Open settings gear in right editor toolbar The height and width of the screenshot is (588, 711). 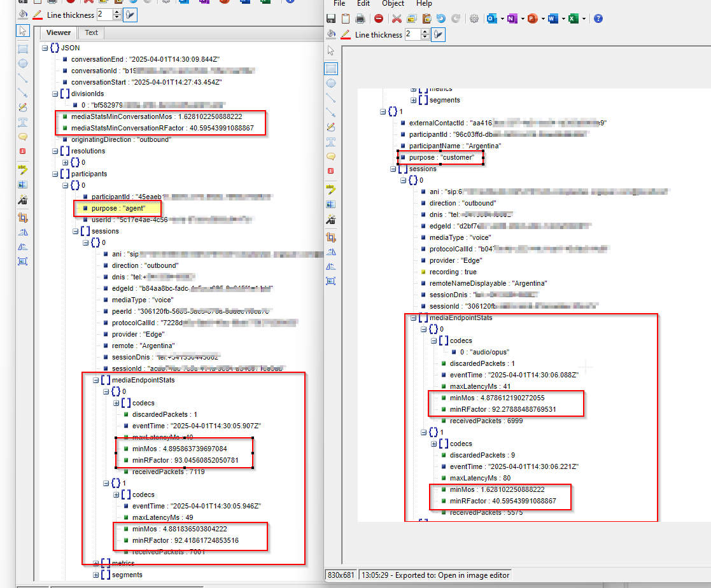pos(474,18)
